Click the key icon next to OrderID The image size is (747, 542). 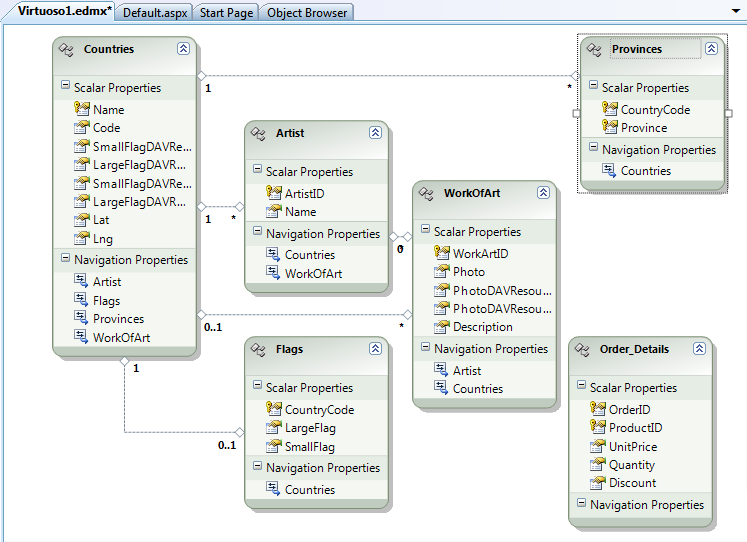tap(597, 409)
